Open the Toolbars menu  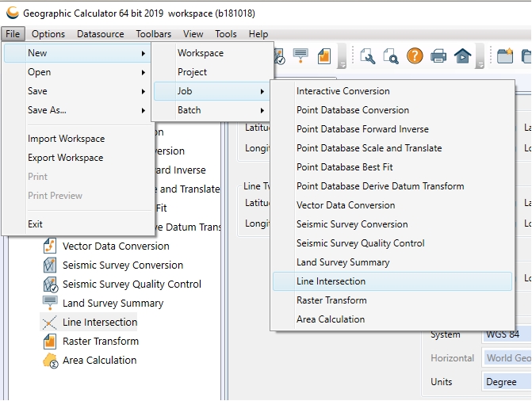coord(154,34)
